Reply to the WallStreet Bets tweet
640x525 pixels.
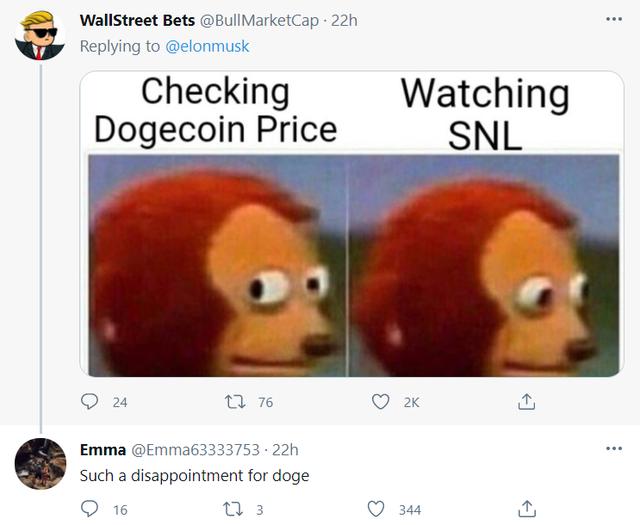[x=89, y=402]
